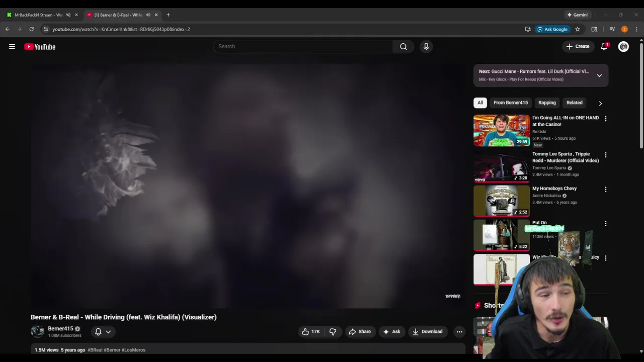Open the Gemini button in the title bar
Image resolution: width=644 pixels, height=362 pixels.
(577, 15)
